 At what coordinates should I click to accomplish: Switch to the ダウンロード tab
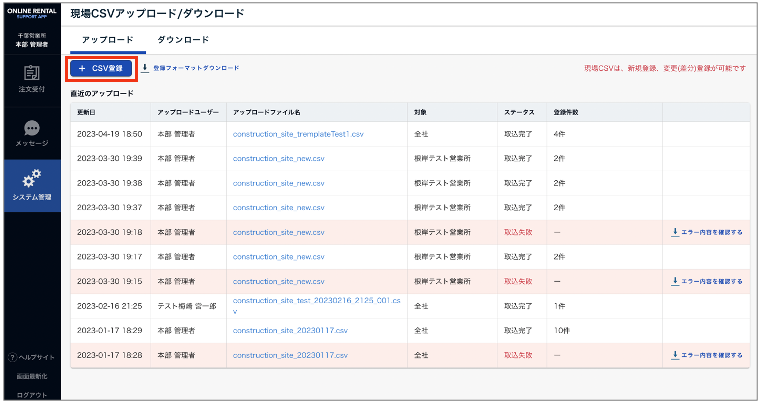pos(183,40)
